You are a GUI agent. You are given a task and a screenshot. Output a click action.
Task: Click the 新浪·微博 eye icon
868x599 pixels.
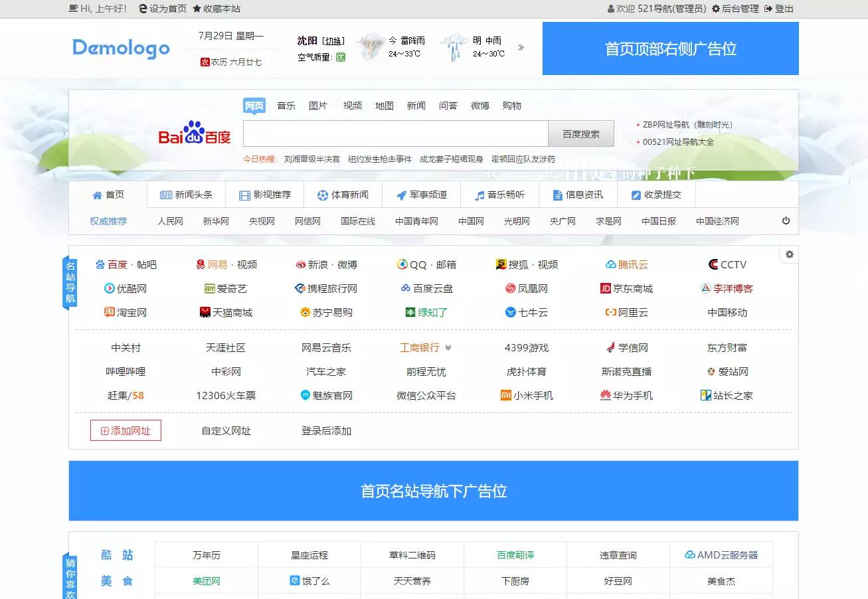coord(300,264)
